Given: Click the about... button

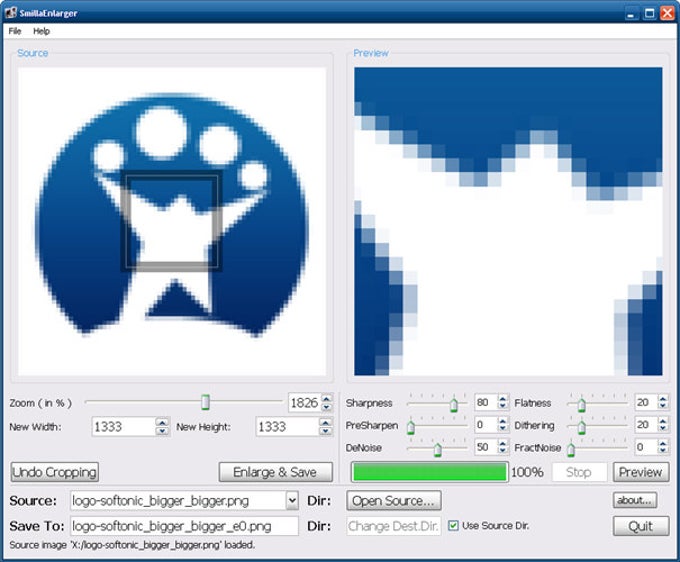Looking at the screenshot, I should pos(635,500).
